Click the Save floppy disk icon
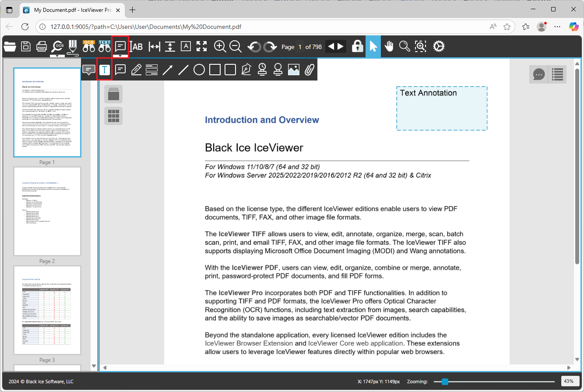 click(26, 46)
